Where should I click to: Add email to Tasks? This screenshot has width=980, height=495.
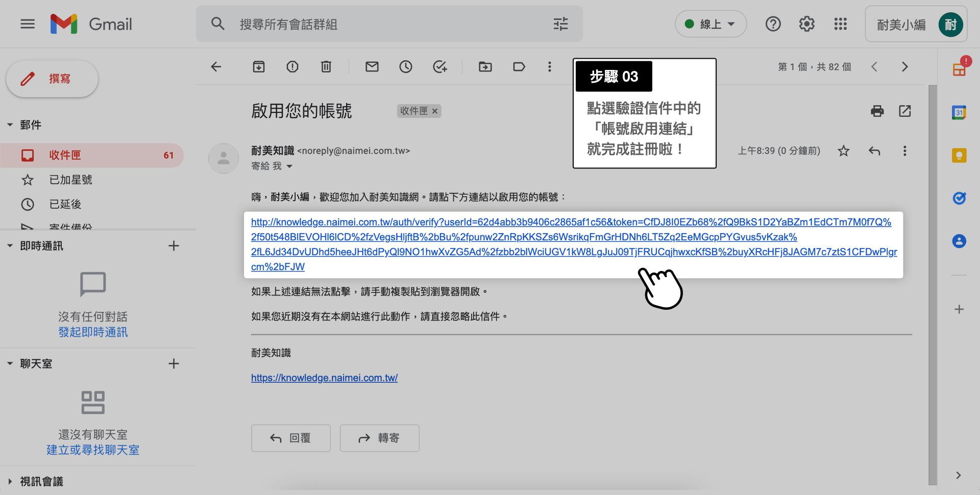point(439,67)
